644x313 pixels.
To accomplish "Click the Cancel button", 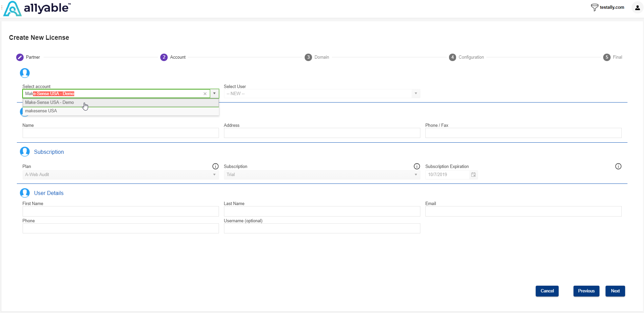I will click(547, 291).
